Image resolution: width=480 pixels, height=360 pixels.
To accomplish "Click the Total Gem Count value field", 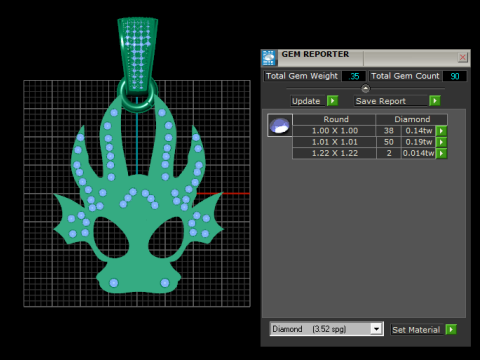I will pyautogui.click(x=455, y=76).
